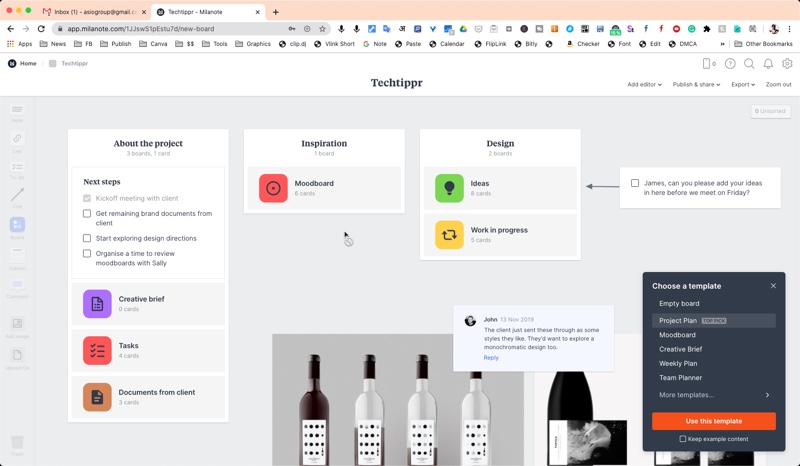Click the Inspiration column heading
This screenshot has width=800, height=466.
[324, 143]
